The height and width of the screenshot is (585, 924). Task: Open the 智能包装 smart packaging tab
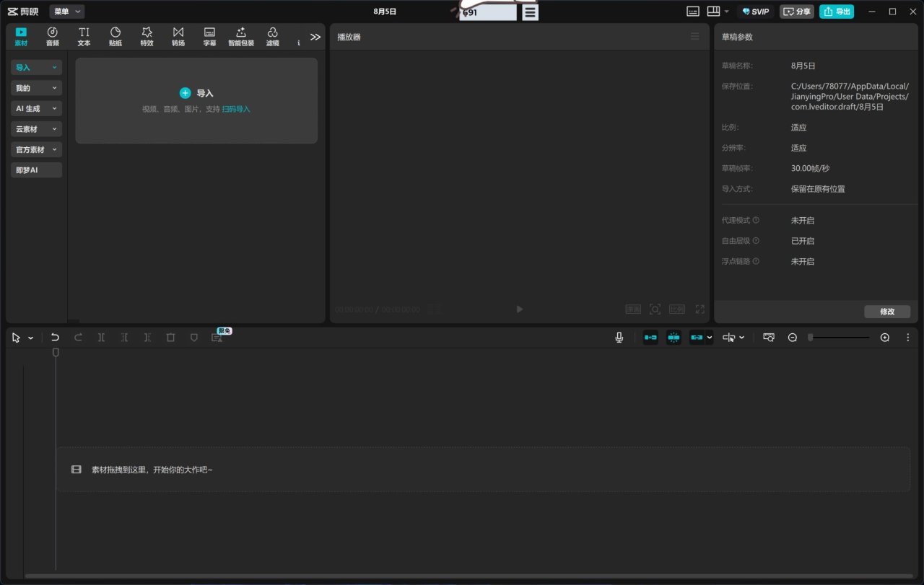(241, 37)
